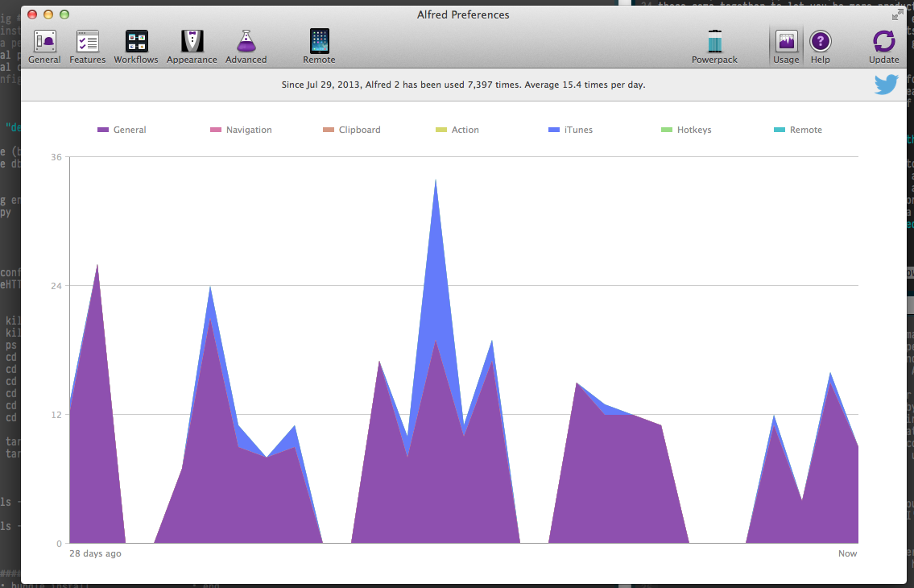Toggle fullscreen via window corner arrows
Image resolution: width=914 pixels, height=588 pixels.
point(898,15)
